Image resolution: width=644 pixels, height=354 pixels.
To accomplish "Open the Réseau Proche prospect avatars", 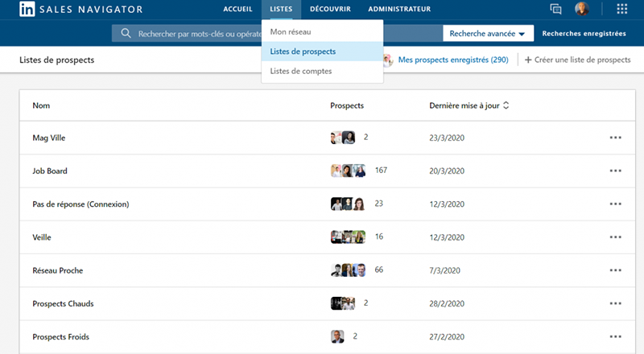I will coord(349,270).
